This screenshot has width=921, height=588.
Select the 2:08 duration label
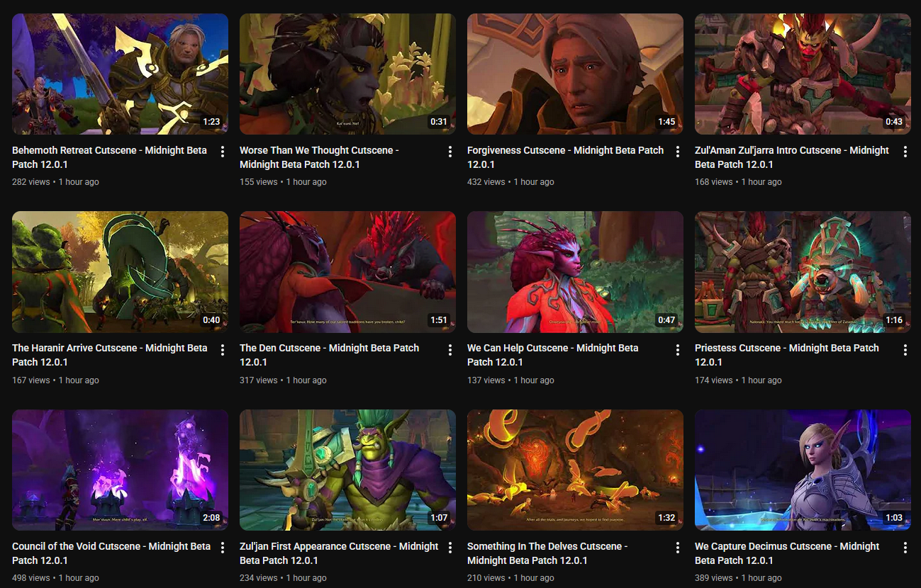coord(211,518)
